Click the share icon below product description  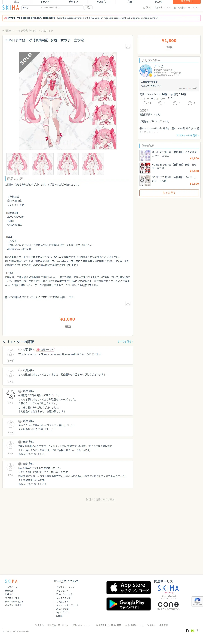click(128, 304)
